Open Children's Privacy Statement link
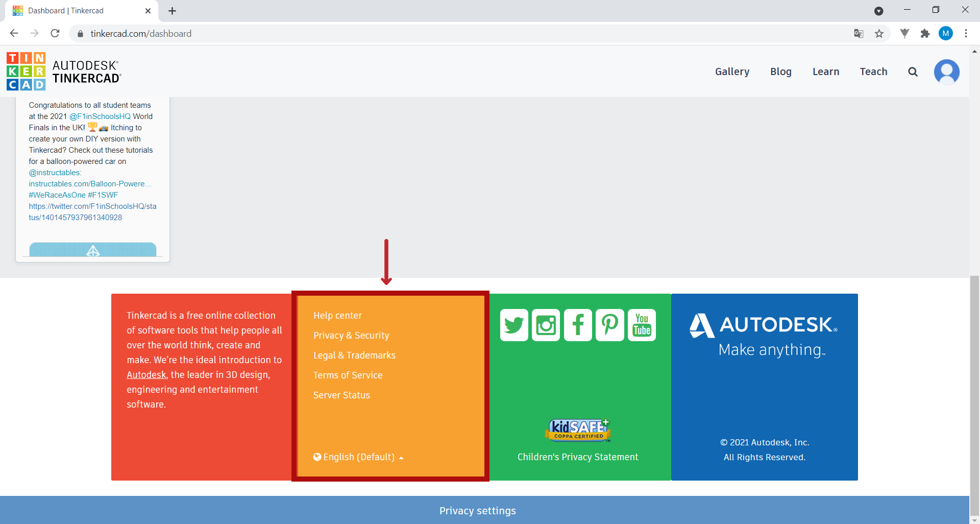 pos(578,457)
